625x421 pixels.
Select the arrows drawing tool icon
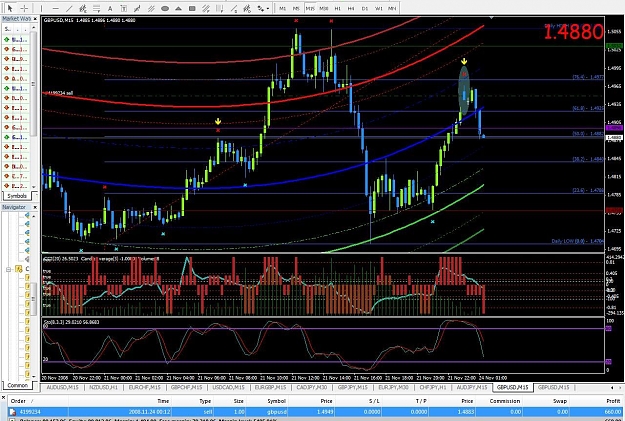pyautogui.click(x=137, y=8)
